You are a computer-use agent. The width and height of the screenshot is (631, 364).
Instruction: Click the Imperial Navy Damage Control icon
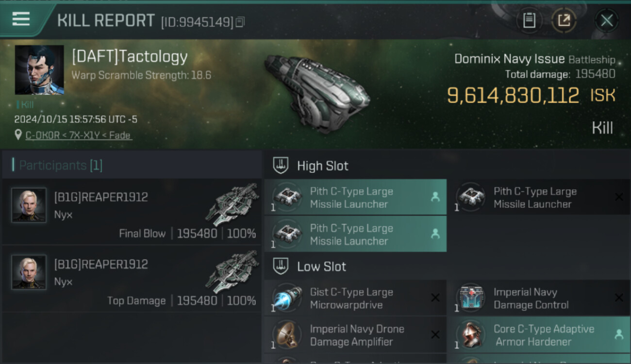(470, 298)
